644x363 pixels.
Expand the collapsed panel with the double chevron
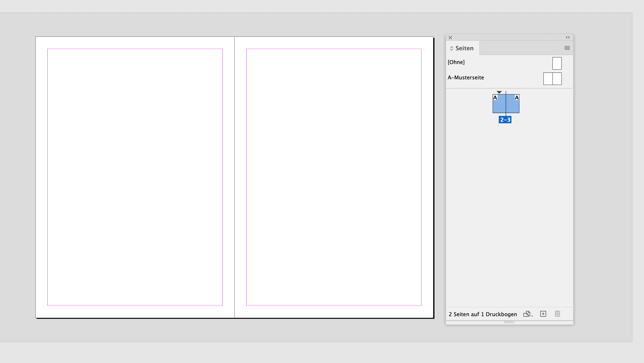coord(568,37)
